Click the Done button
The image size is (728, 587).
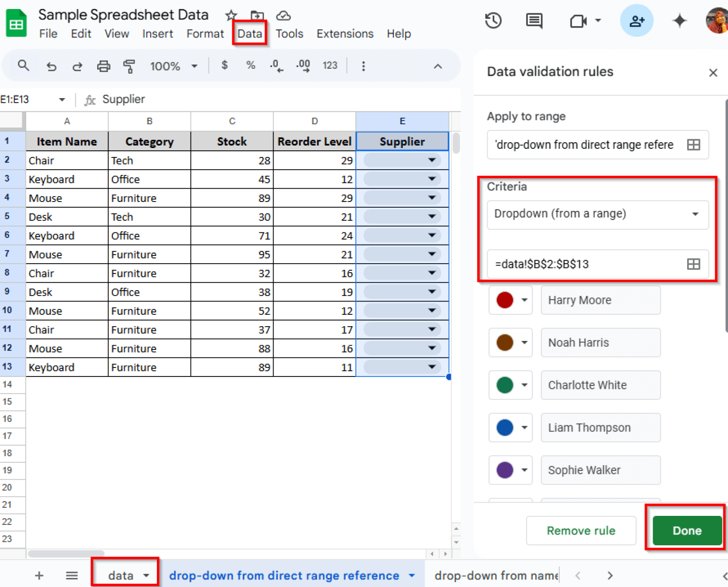[x=686, y=531]
